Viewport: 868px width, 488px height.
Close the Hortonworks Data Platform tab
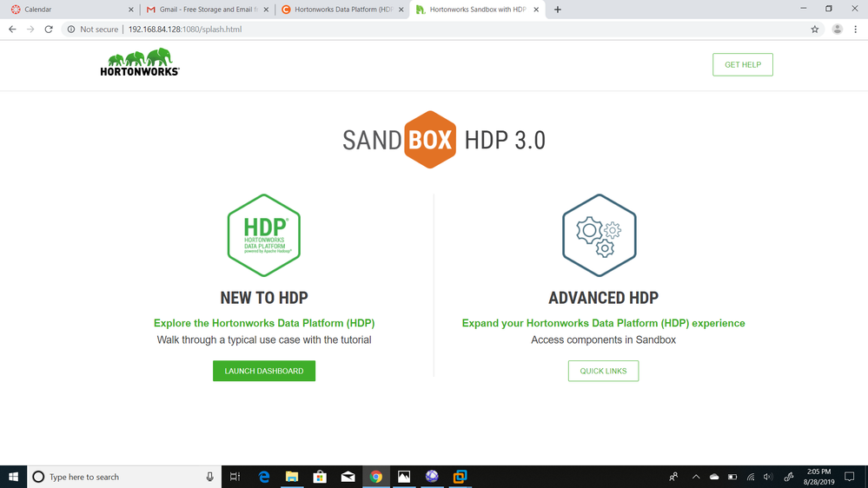coord(401,10)
